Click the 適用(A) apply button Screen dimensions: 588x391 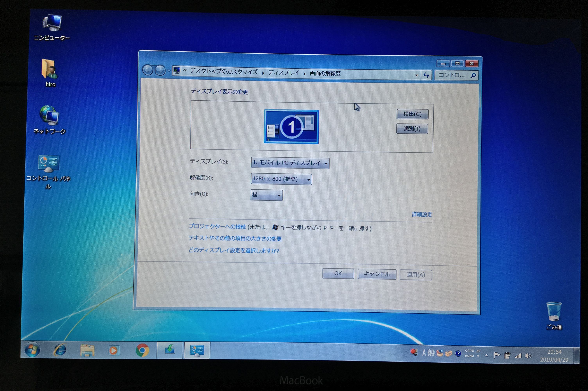point(416,275)
